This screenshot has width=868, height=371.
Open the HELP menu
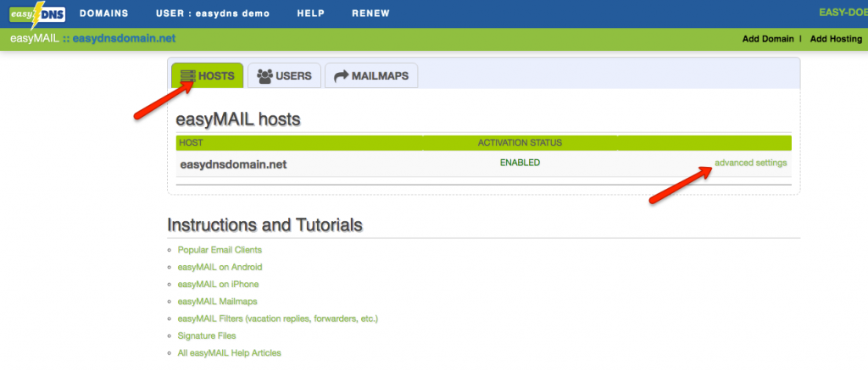(x=311, y=14)
